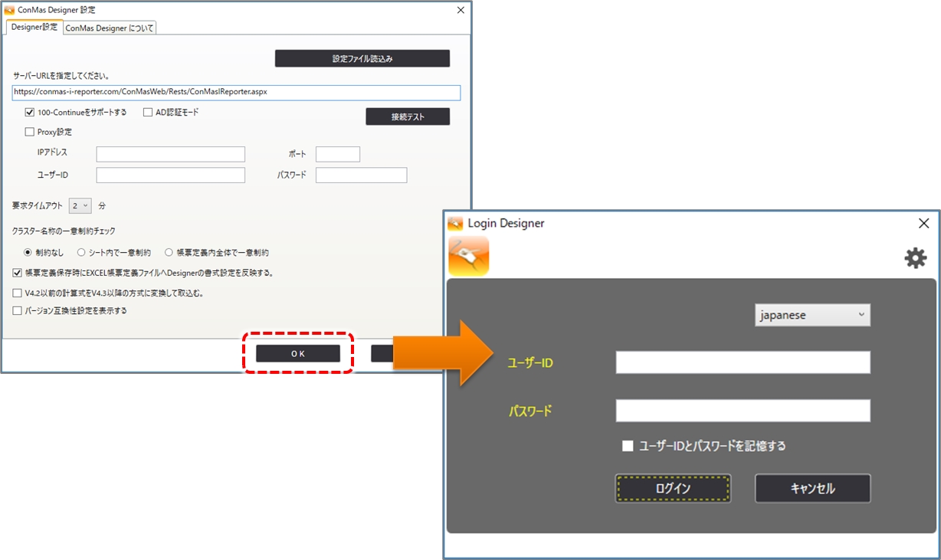941x560 pixels.
Task: Close the ConMas Designer 設定 window
Action: [x=461, y=10]
